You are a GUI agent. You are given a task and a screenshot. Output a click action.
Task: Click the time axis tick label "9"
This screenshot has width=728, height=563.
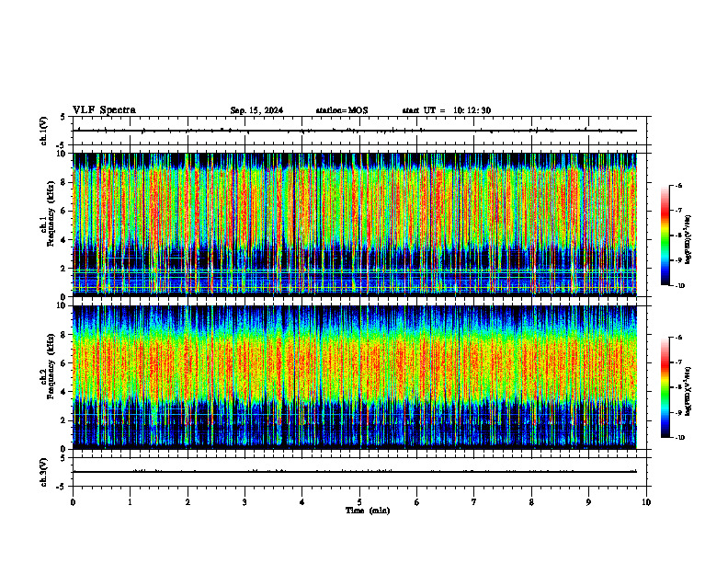point(588,502)
